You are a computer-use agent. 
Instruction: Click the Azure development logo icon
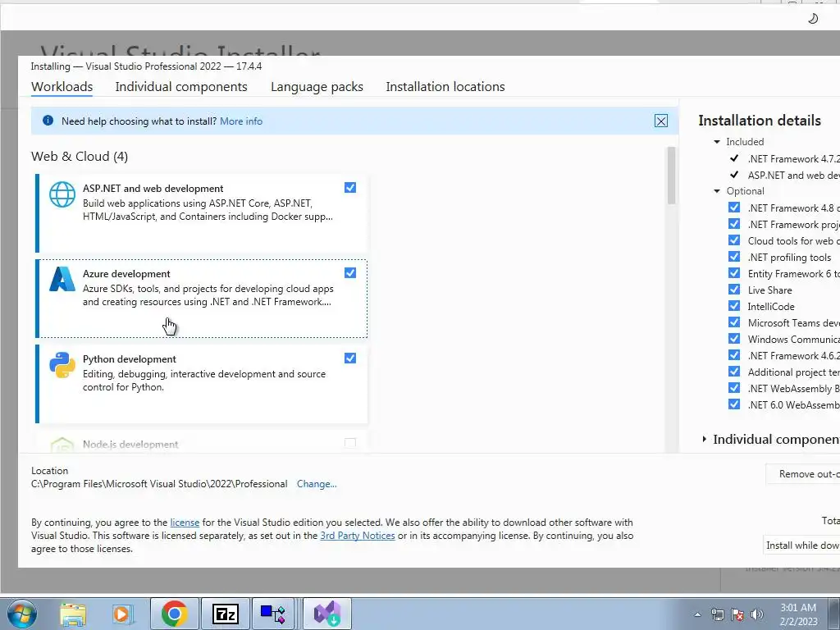[62, 279]
